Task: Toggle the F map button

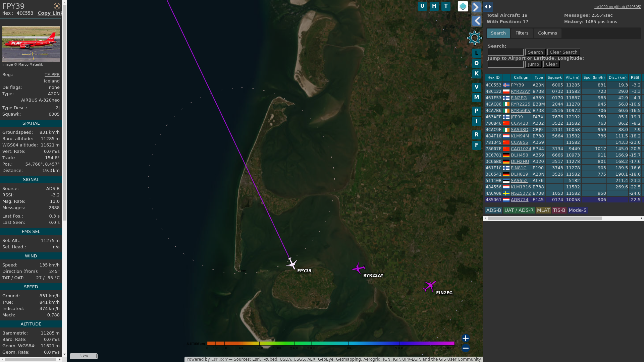Action: point(477,145)
